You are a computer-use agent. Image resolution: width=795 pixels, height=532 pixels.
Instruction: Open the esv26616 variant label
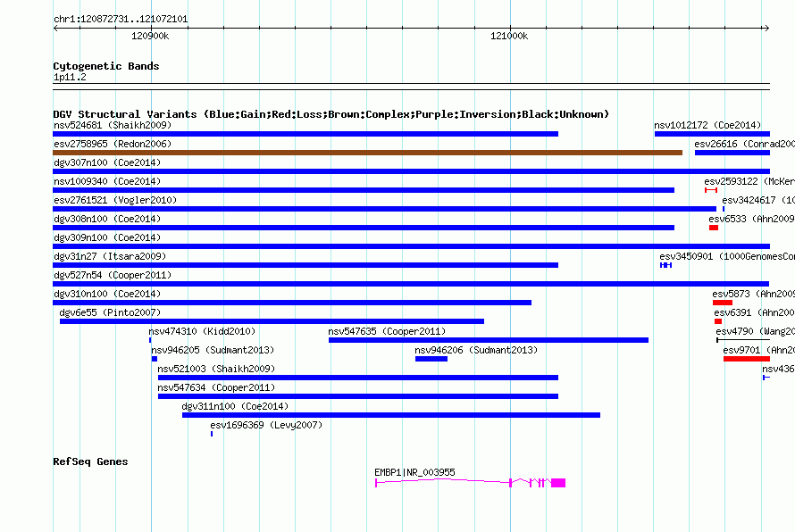click(x=744, y=144)
